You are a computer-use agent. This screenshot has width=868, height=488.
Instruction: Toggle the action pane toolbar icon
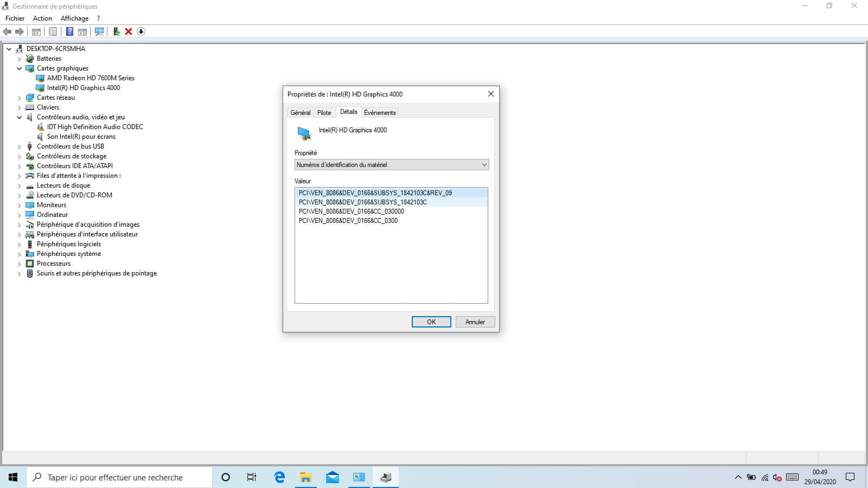82,31
